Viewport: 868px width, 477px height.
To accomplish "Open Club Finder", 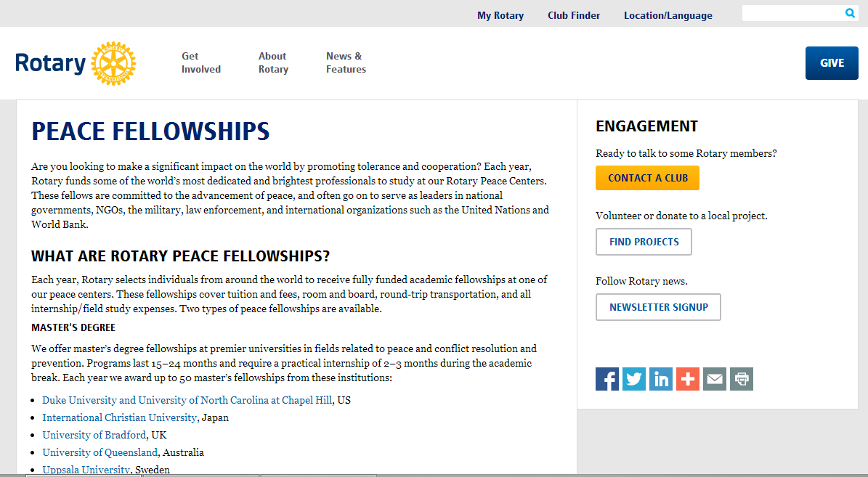I will 574,15.
